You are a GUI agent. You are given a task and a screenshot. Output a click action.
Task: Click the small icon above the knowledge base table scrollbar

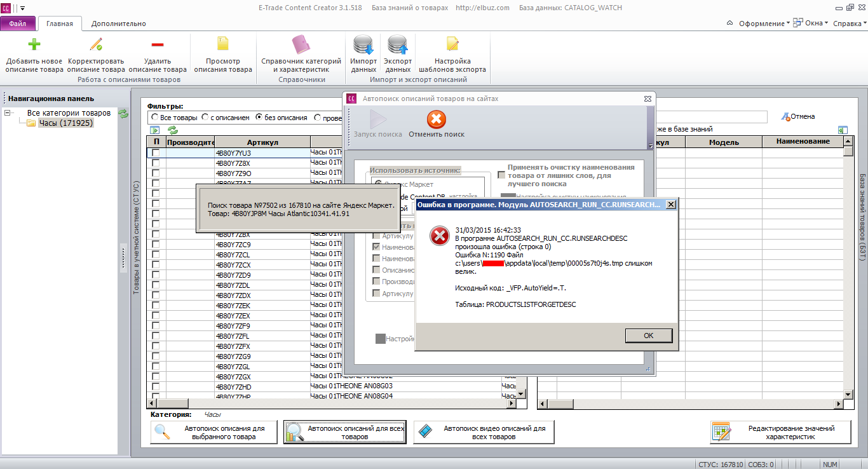tap(843, 130)
